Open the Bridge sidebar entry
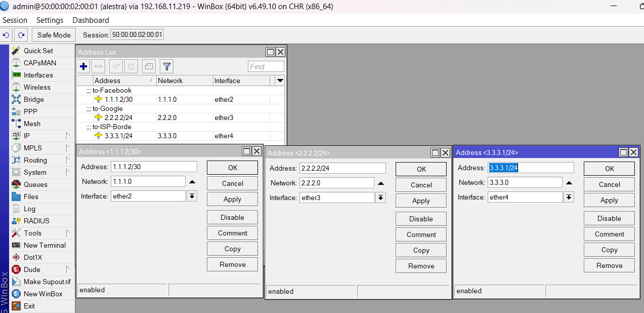Screen dimensions: 644x313 click(33, 99)
